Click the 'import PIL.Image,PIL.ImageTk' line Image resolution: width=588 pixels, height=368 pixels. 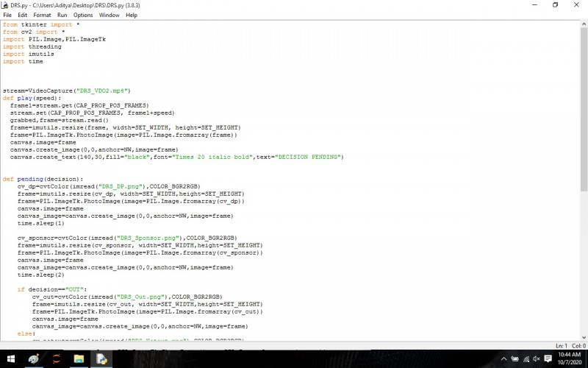(54, 39)
